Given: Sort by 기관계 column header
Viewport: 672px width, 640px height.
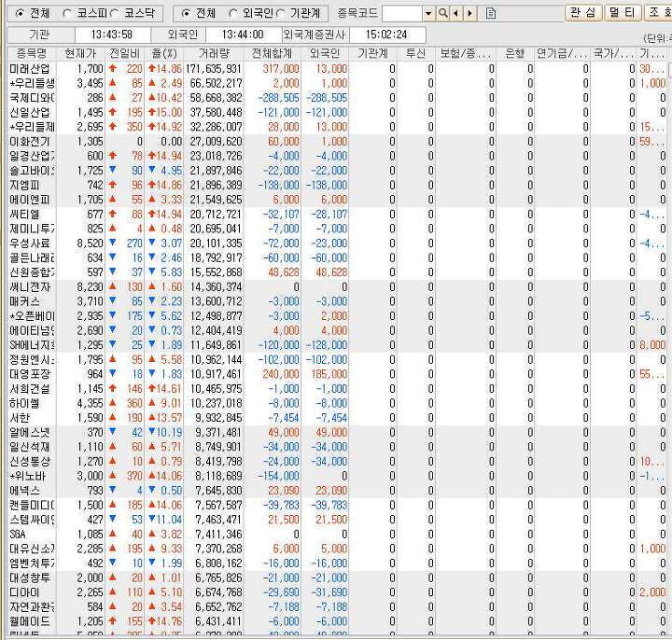Looking at the screenshot, I should 372,53.
